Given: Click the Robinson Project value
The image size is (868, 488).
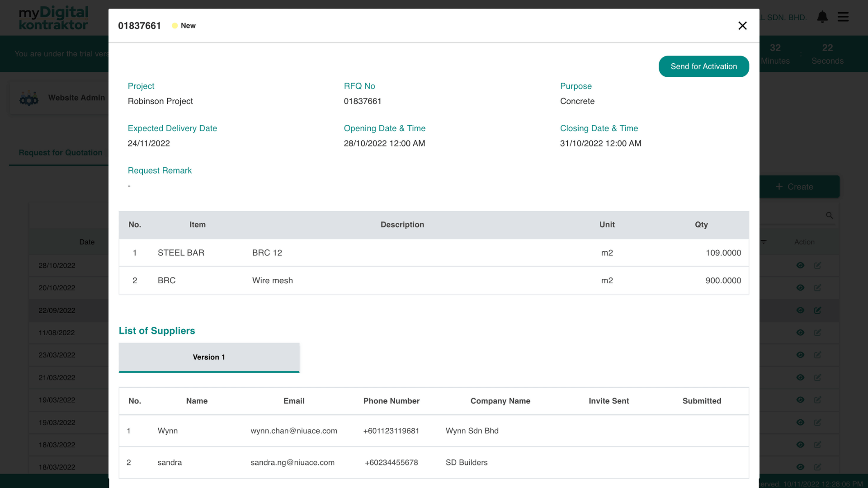Looking at the screenshot, I should point(160,101).
